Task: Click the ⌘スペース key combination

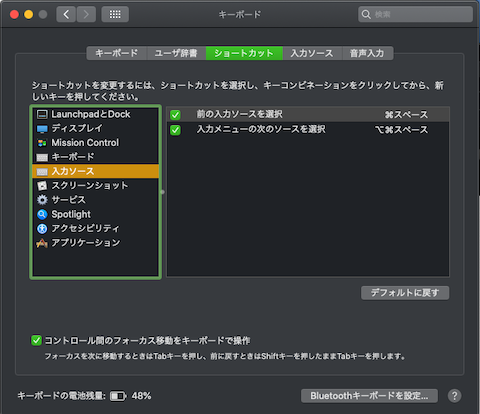Action: coord(406,115)
